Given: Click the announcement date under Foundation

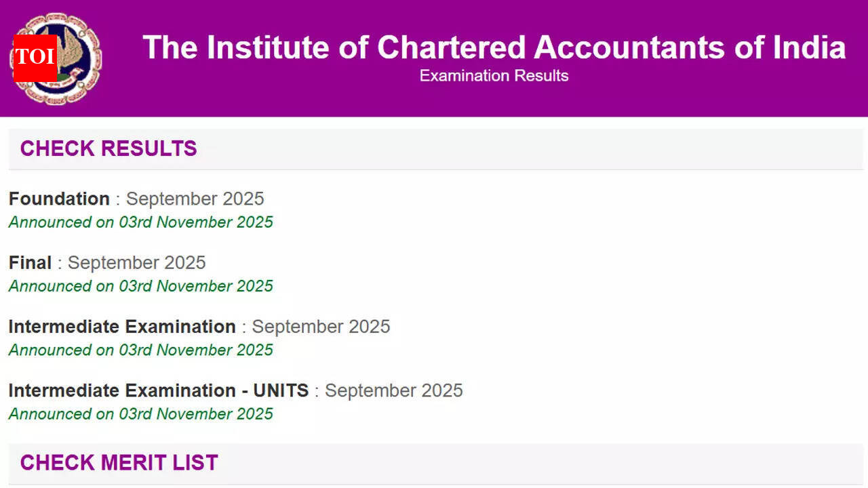Looking at the screenshot, I should pyautogui.click(x=140, y=222).
